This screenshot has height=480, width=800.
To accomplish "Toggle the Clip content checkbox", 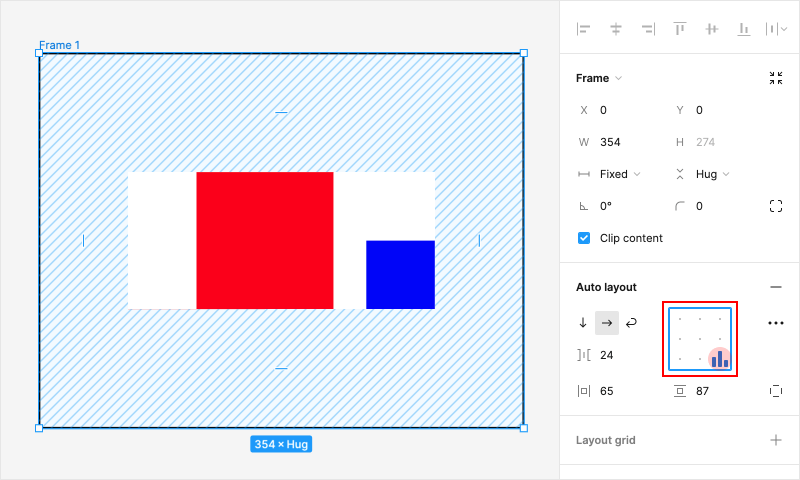I will [584, 238].
